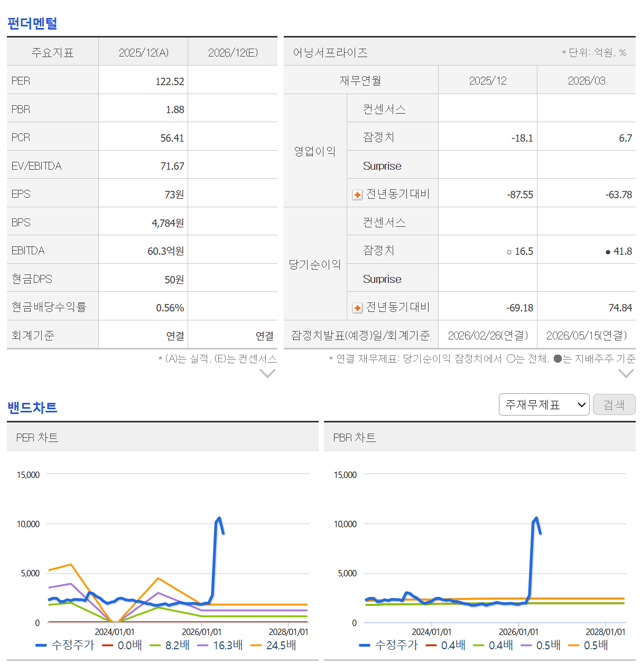This screenshot has height=672, width=641.
Task: Click the PER value 122.52
Action: (x=170, y=81)
